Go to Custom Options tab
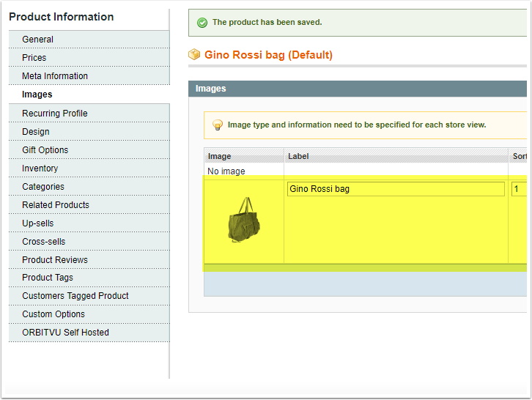 click(89, 314)
